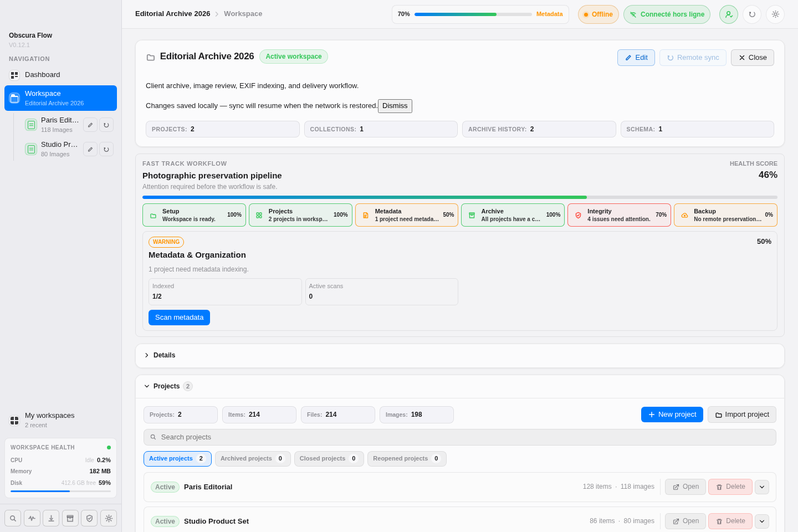798x532 pixels.
Task: Select the Setup pipeline step
Action: pos(194,215)
